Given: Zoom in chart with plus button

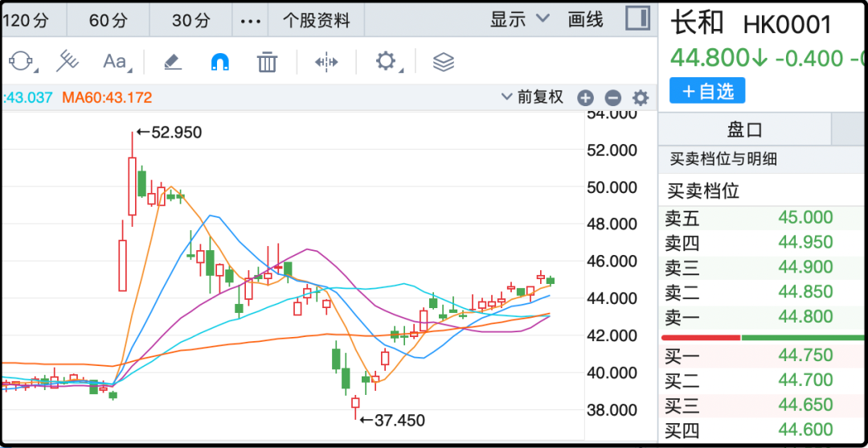Looking at the screenshot, I should tap(585, 98).
